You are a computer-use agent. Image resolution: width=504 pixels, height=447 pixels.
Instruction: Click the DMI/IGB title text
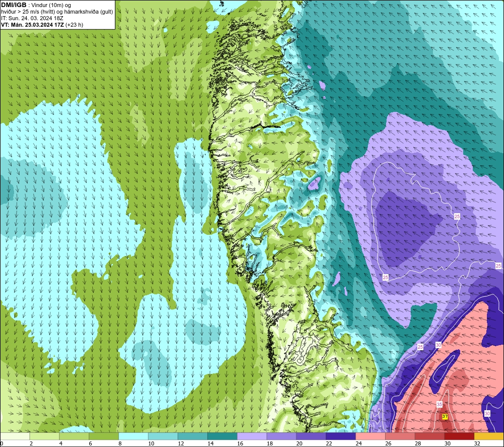(x=14, y=5)
